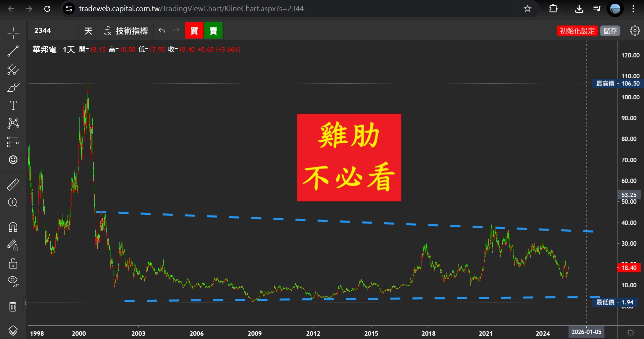The width and height of the screenshot is (644, 339).
Task: Click the 最低價 1.94 price label
Action: pos(615,302)
